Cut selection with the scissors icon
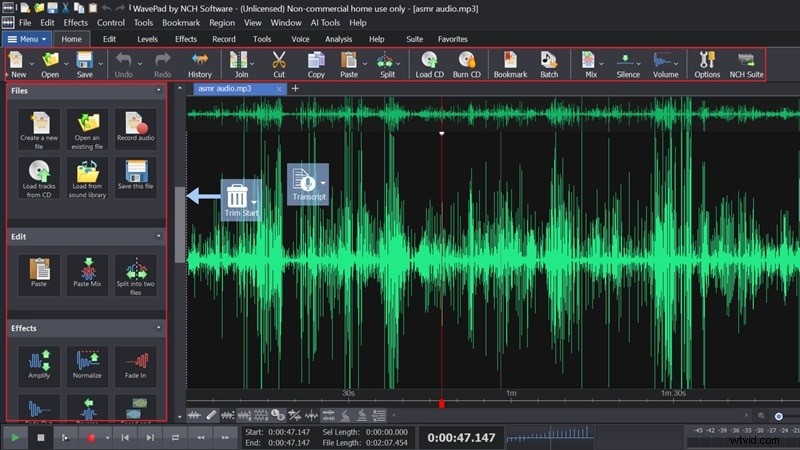800x450 pixels. [x=279, y=64]
